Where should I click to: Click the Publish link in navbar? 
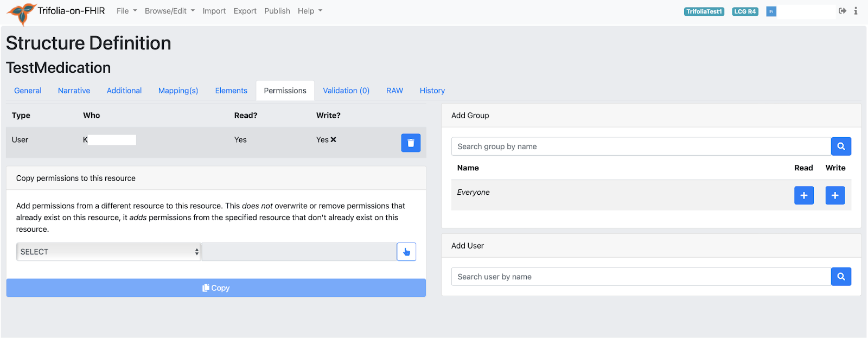(277, 11)
